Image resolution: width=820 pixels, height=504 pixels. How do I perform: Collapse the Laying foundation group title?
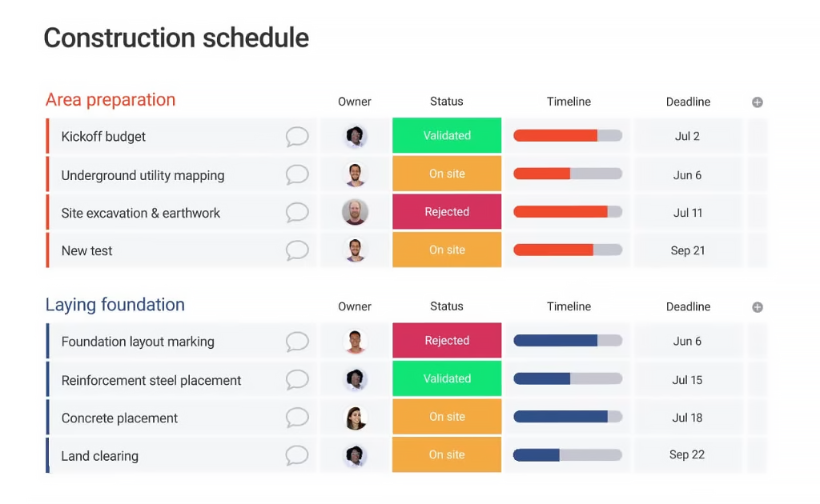pyautogui.click(x=115, y=305)
